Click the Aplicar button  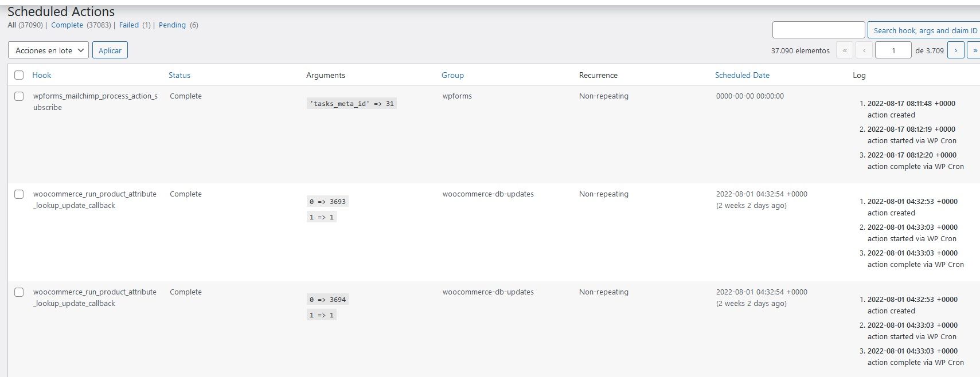pos(110,50)
